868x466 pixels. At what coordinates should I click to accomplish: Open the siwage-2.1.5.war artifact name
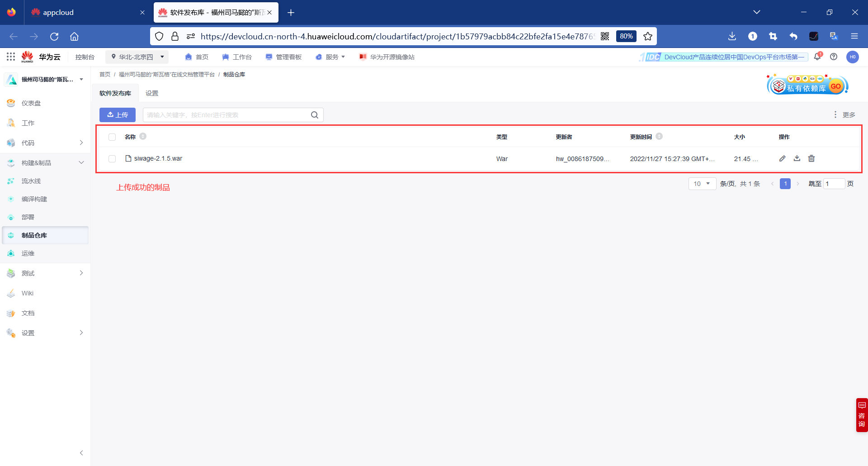click(x=158, y=159)
